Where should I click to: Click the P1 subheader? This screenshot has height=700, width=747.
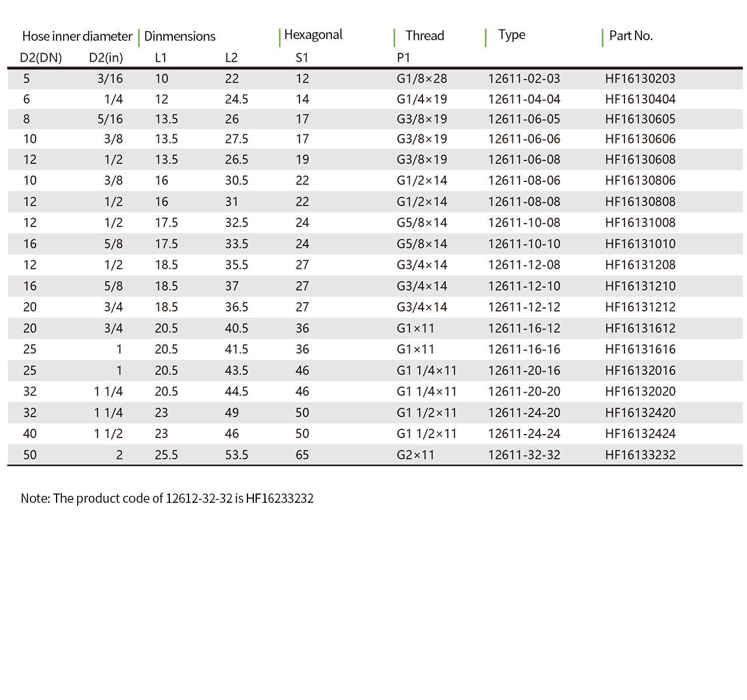pyautogui.click(x=403, y=58)
